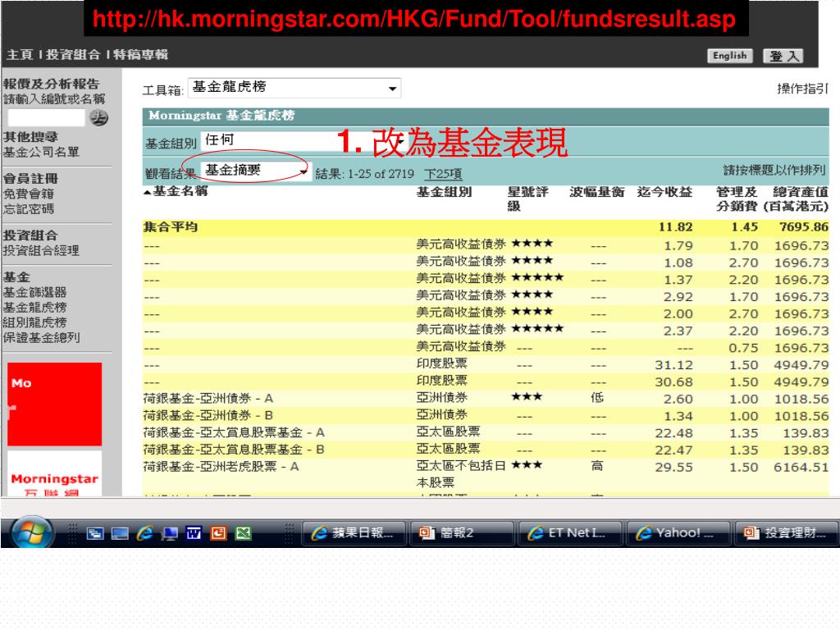Click the 結果: 1-25 of 2719 text
The image size is (840, 630).
(x=365, y=174)
